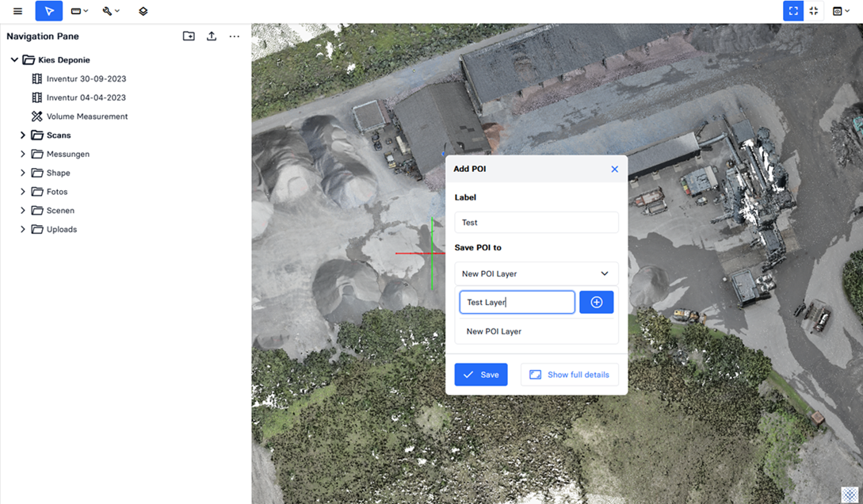
Task: Toggle fullscreen expand view button
Action: 792,11
